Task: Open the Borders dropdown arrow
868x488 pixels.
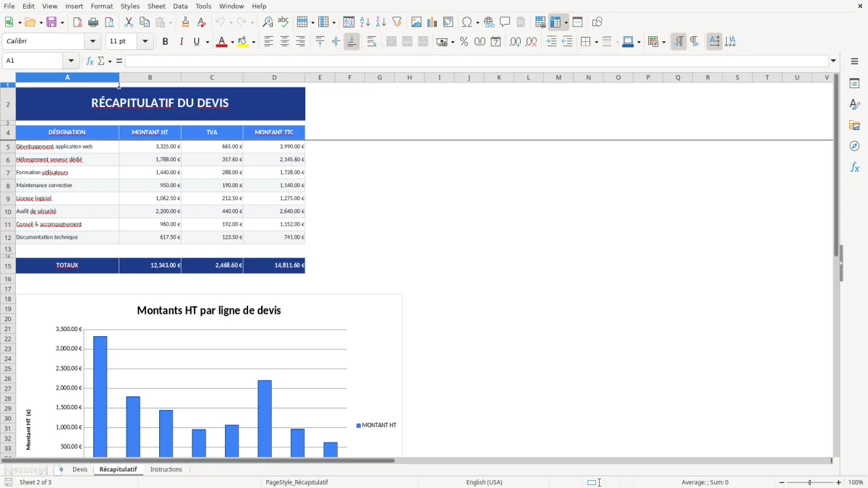Action: (596, 42)
